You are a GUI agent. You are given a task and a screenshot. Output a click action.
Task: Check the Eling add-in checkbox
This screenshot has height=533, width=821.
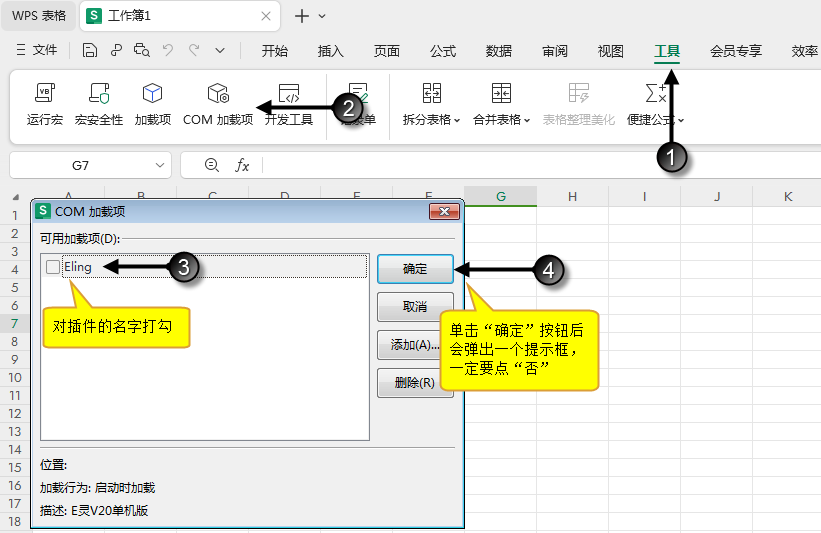coord(52,267)
